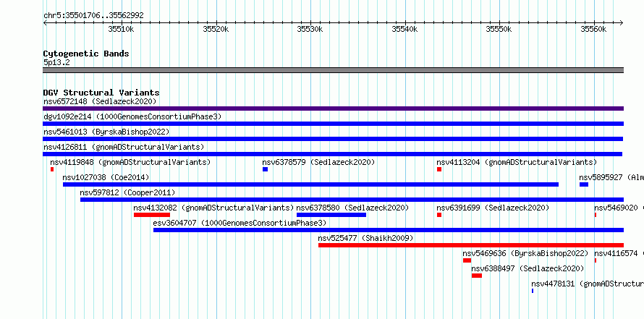Image resolution: width=644 pixels, height=319 pixels.
Task: Click the 35560k ruler mark
Action: tap(593, 29)
